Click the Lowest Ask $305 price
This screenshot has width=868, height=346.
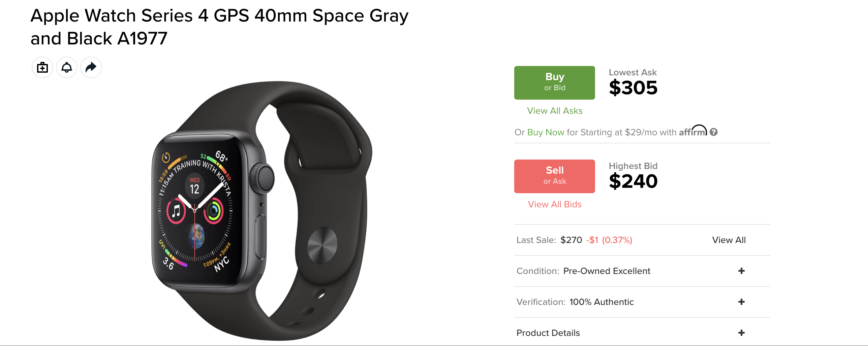point(633,88)
